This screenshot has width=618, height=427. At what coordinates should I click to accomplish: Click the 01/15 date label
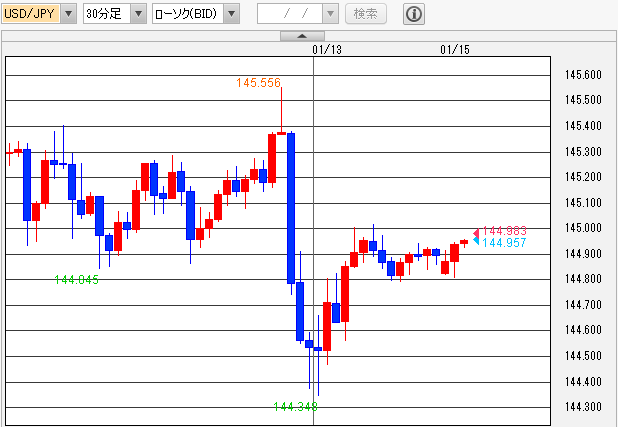(x=455, y=50)
